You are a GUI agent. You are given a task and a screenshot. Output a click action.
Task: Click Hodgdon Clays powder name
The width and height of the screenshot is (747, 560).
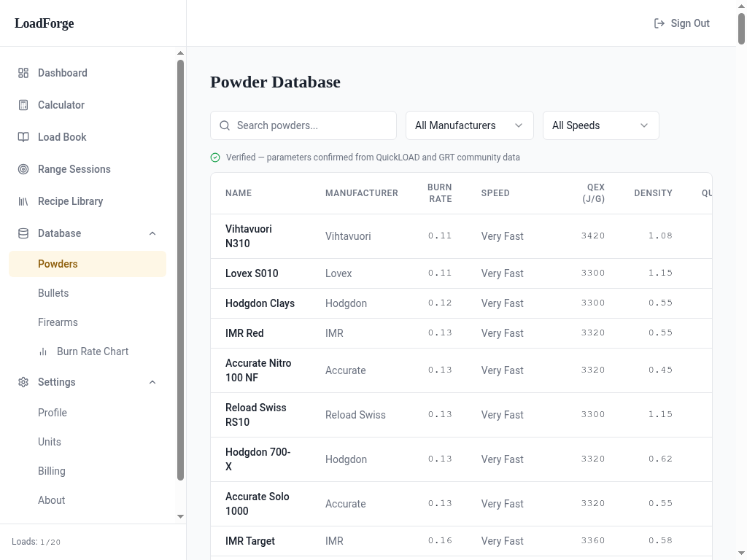tap(260, 303)
